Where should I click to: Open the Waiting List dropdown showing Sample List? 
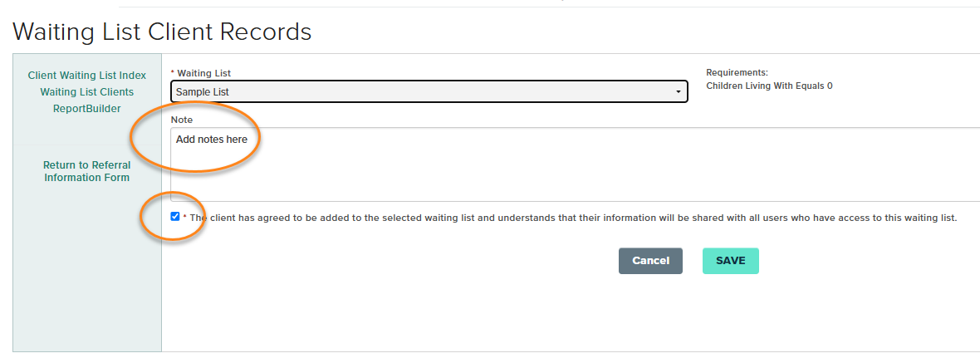[x=429, y=91]
